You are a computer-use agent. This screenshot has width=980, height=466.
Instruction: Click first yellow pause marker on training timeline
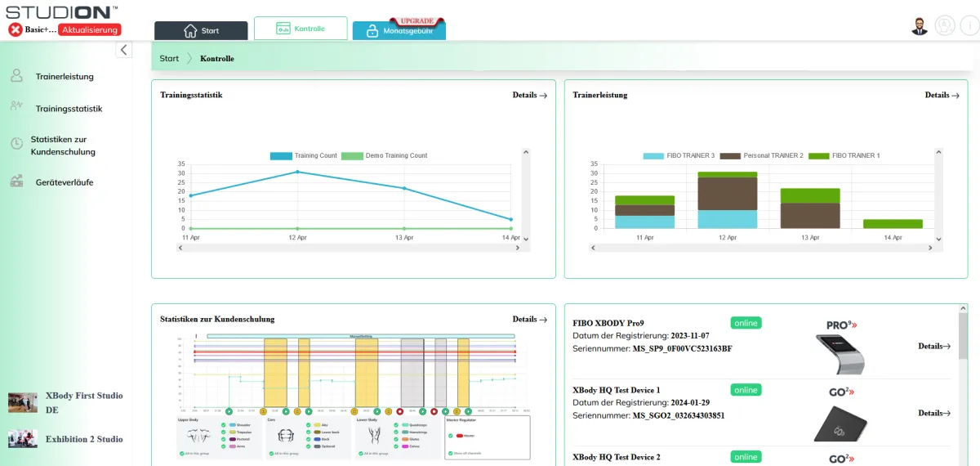click(263, 411)
